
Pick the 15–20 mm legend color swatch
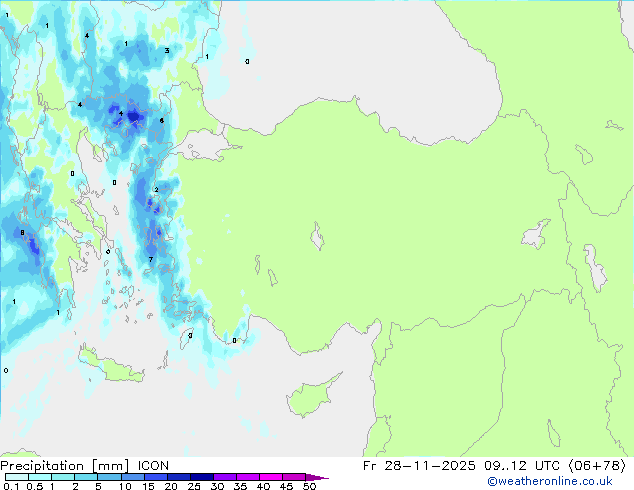[x=156, y=477]
